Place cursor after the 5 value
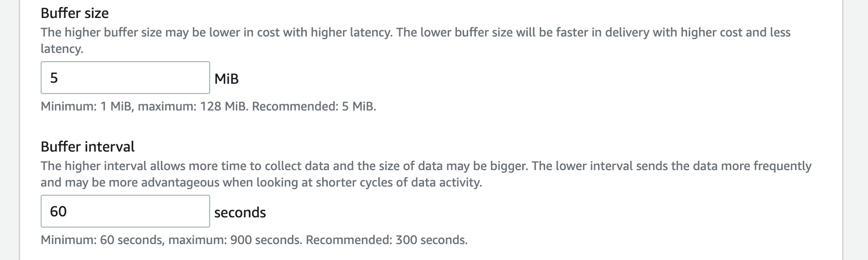 tap(59, 78)
